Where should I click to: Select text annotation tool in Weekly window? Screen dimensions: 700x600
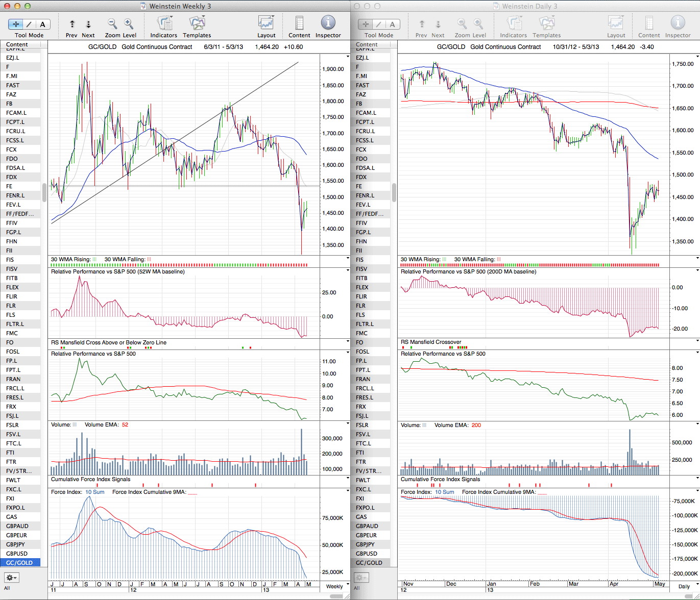point(42,24)
